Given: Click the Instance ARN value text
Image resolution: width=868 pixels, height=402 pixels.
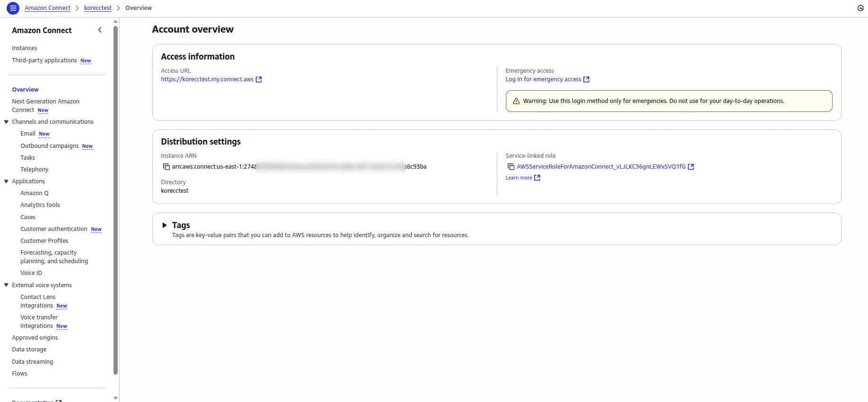Looking at the screenshot, I should coord(299,167).
